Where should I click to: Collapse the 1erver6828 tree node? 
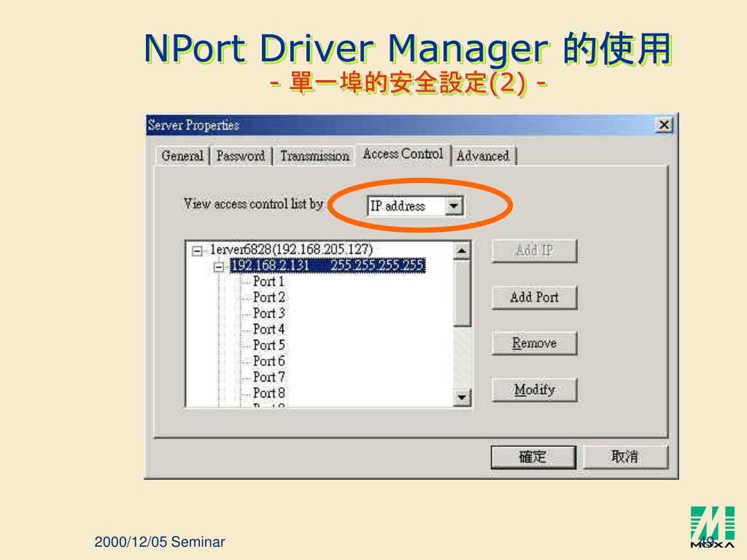tap(197, 251)
